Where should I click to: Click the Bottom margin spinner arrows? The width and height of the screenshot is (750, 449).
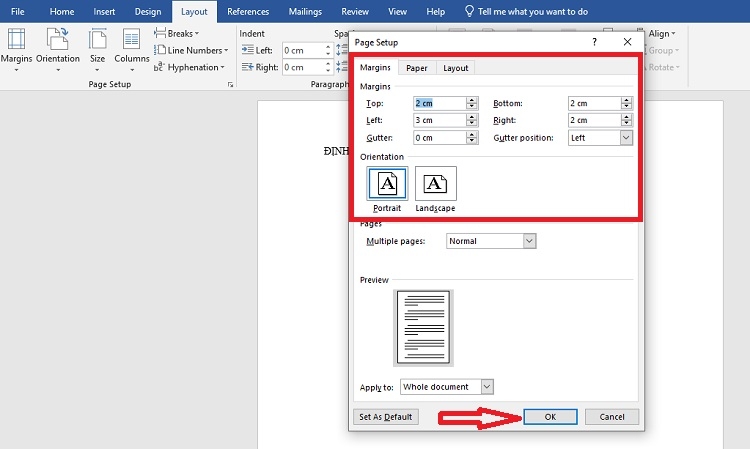click(x=626, y=103)
